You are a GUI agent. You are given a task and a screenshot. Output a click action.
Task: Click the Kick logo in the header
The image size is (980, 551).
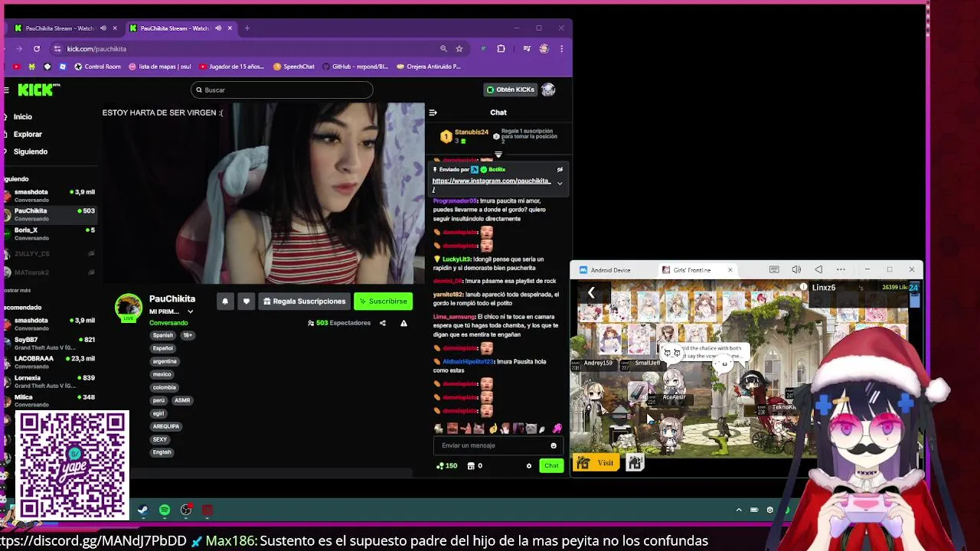click(x=38, y=90)
